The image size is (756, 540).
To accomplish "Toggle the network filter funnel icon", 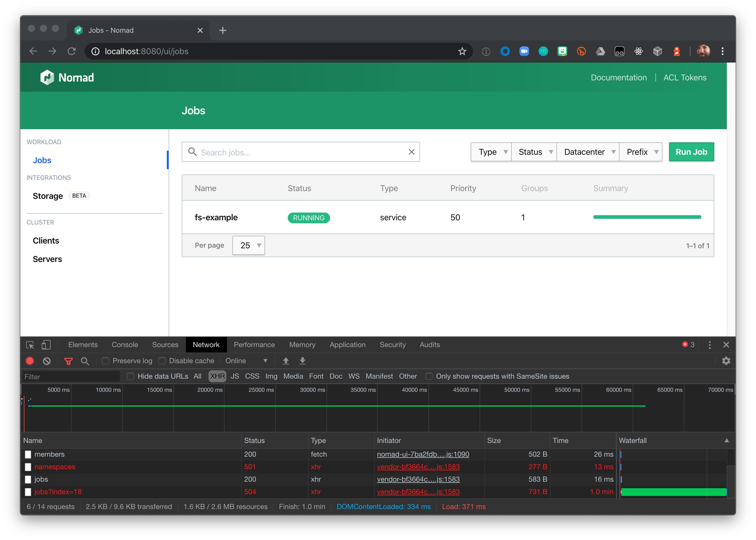I will pyautogui.click(x=68, y=361).
